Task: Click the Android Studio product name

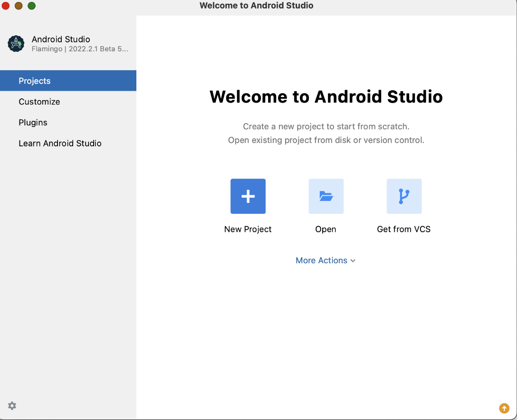Action: 61,39
